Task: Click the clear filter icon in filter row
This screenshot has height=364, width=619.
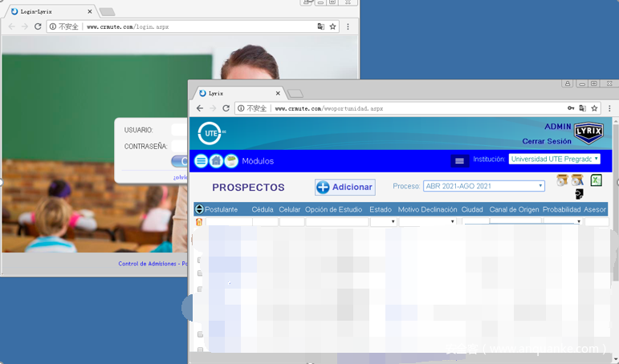Action: (199, 222)
